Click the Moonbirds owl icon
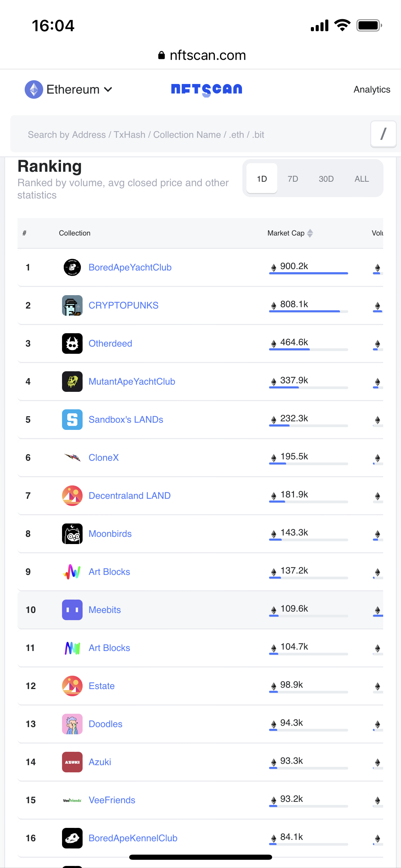Viewport: 401px width, 868px height. tap(72, 534)
